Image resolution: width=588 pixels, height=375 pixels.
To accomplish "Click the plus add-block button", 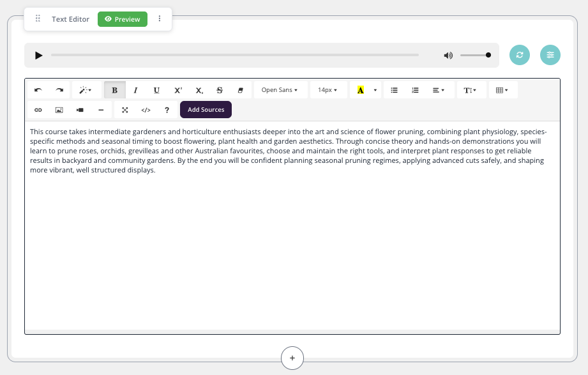I will coord(292,358).
